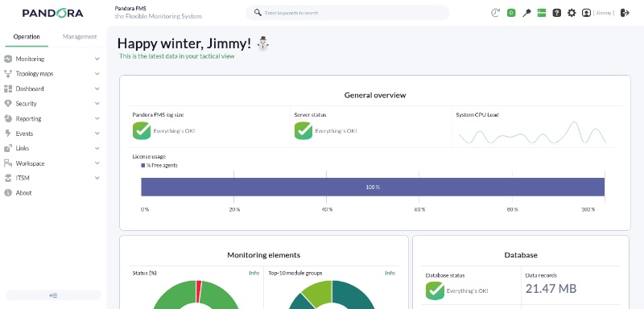Click the "This is the latest data in your tactical view" text

pos(176,56)
